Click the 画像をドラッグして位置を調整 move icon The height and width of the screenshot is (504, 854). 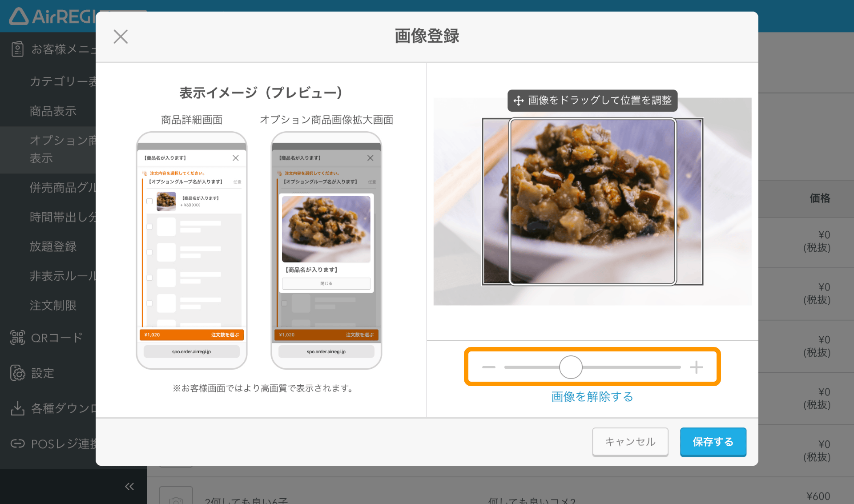pos(518,101)
